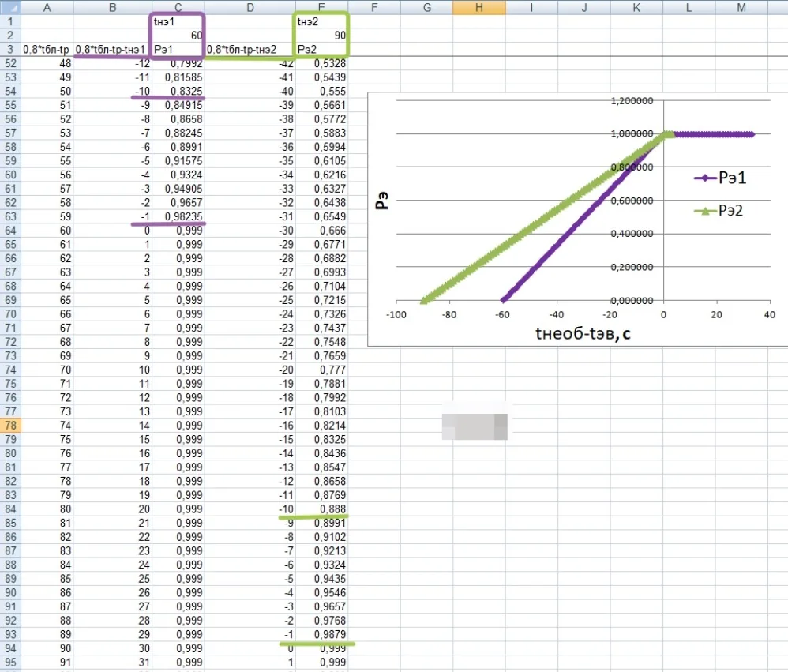Select the cell containing 0,7215

coord(321,300)
